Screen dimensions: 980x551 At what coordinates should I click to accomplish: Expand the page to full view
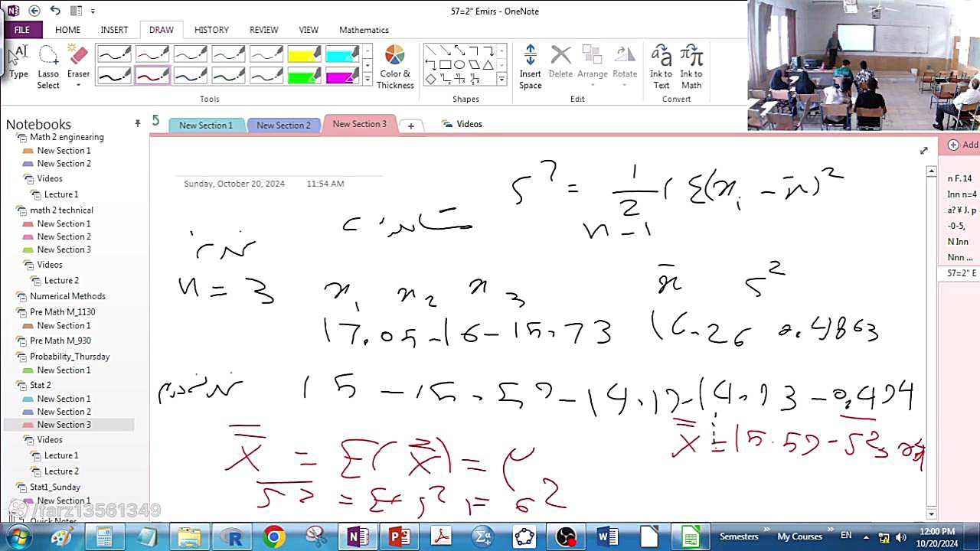coord(923,150)
